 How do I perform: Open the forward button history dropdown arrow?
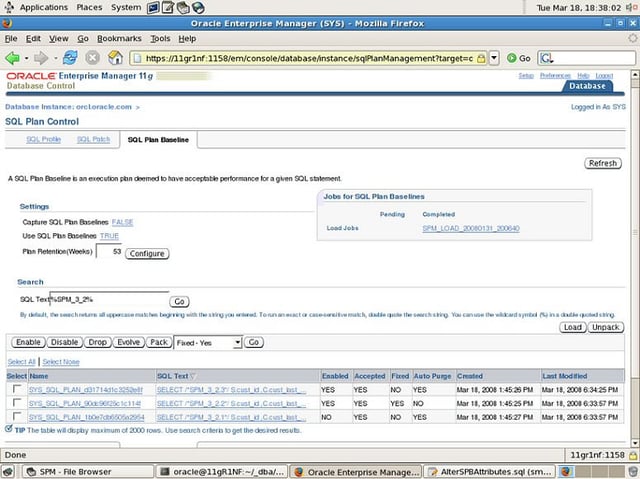[x=55, y=58]
